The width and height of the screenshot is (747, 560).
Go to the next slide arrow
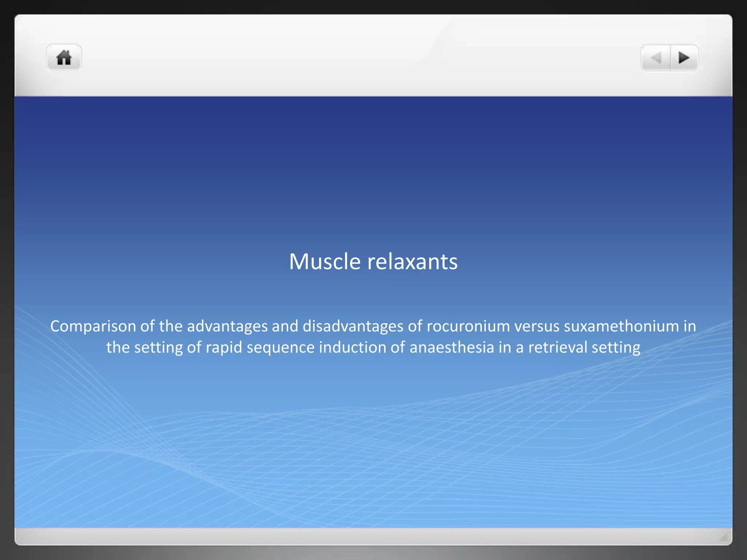pyautogui.click(x=684, y=58)
